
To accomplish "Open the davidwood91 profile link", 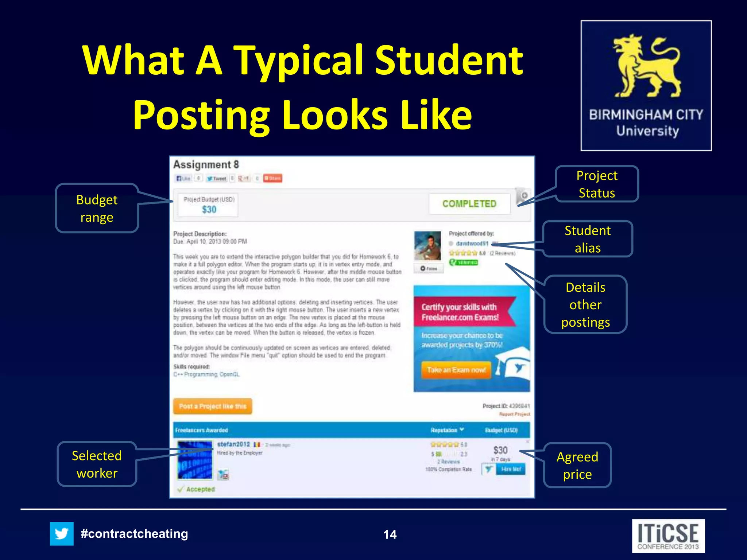I will pyautogui.click(x=472, y=243).
